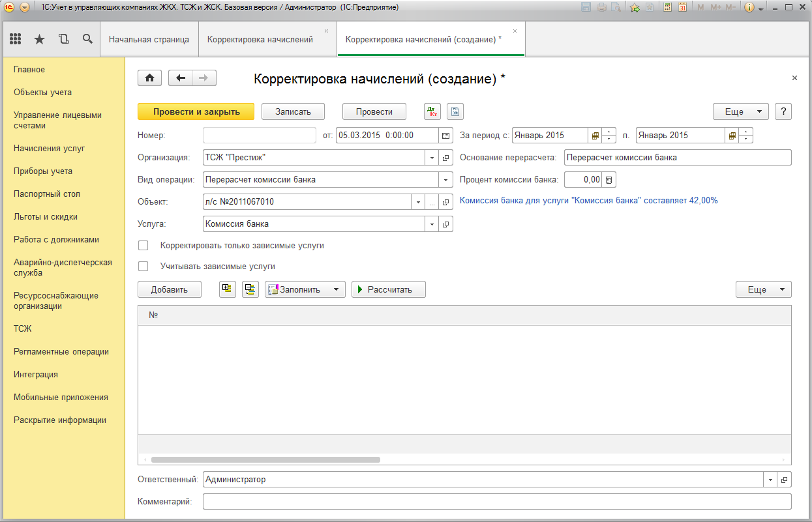Click the first table row-add icon beside Добавить
Screen dimensions: 812x522
click(228, 289)
